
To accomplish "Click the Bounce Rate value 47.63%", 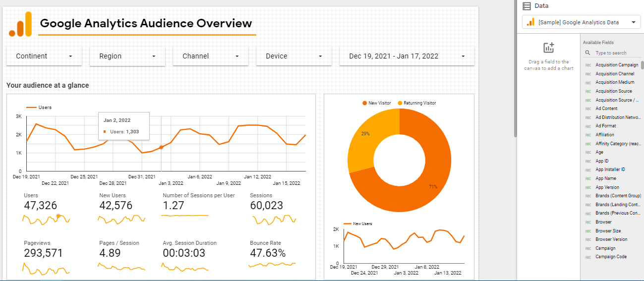I will tap(268, 253).
